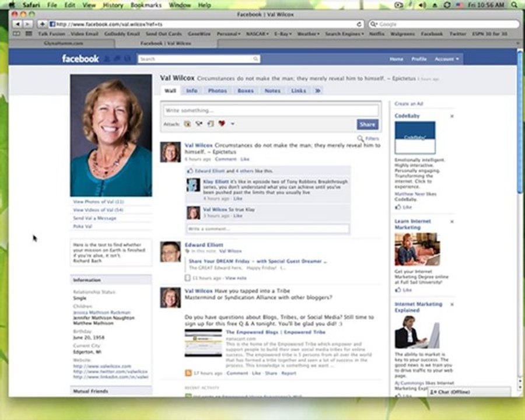
Task: Switch to the Links profile tab
Action: point(298,90)
